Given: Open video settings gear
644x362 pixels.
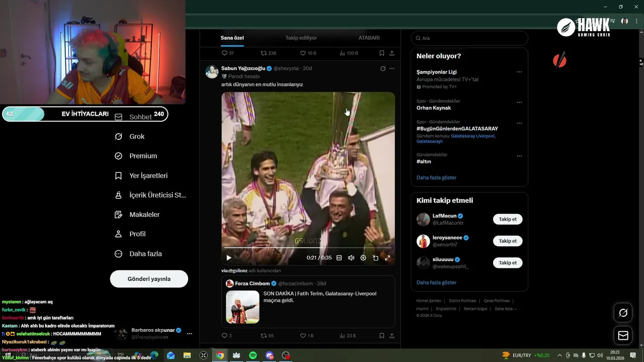Looking at the screenshot, I should tap(363, 258).
